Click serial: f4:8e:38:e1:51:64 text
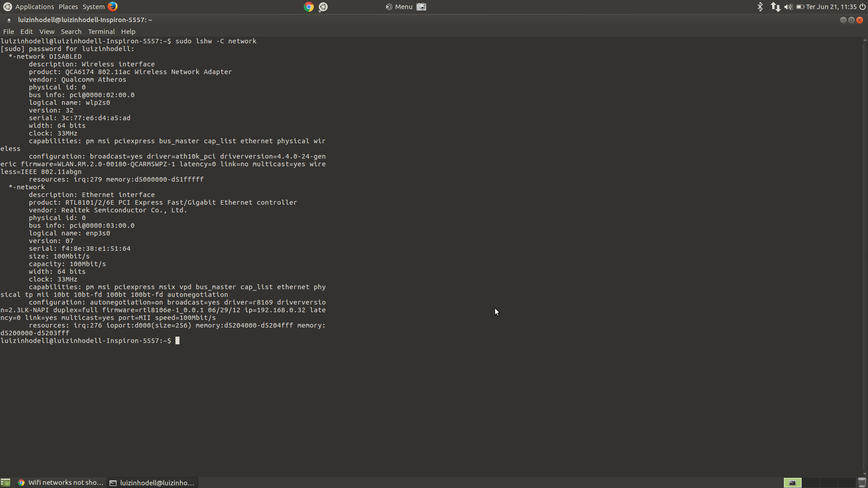The image size is (868, 488). point(80,249)
